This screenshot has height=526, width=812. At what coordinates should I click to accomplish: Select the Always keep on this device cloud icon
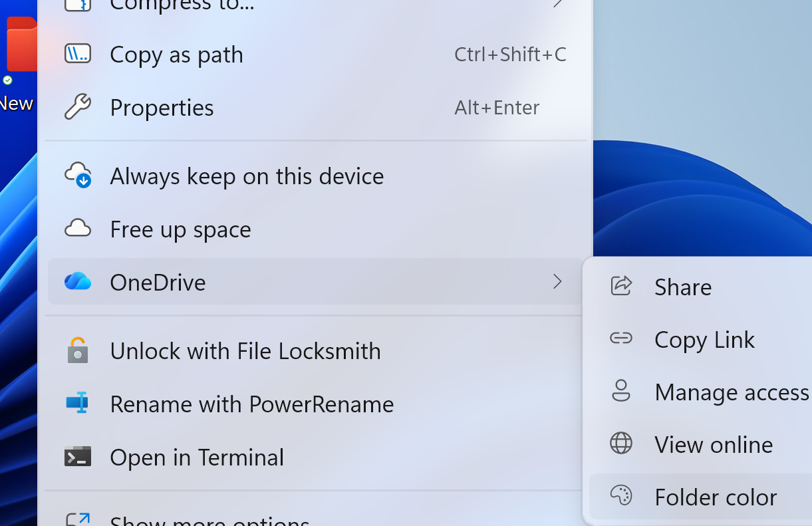point(78,176)
